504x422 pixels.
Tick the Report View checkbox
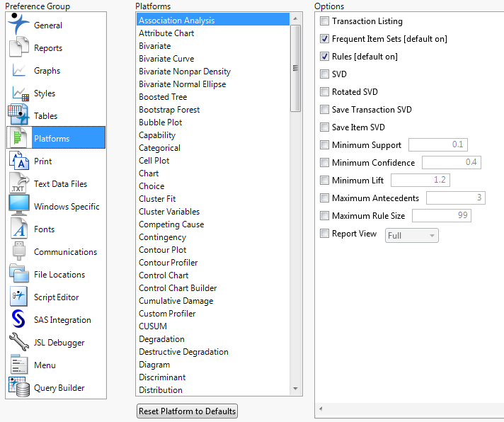point(325,234)
